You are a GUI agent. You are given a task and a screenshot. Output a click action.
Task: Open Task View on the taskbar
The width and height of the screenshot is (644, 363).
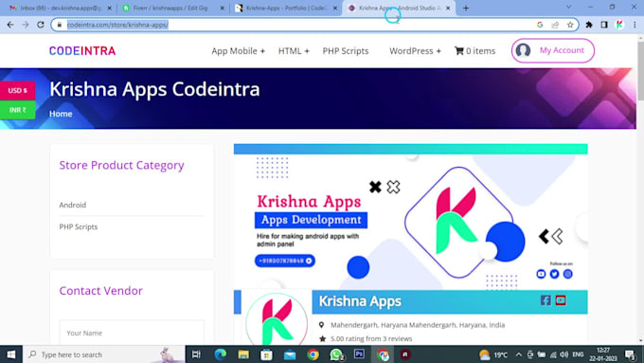196,354
